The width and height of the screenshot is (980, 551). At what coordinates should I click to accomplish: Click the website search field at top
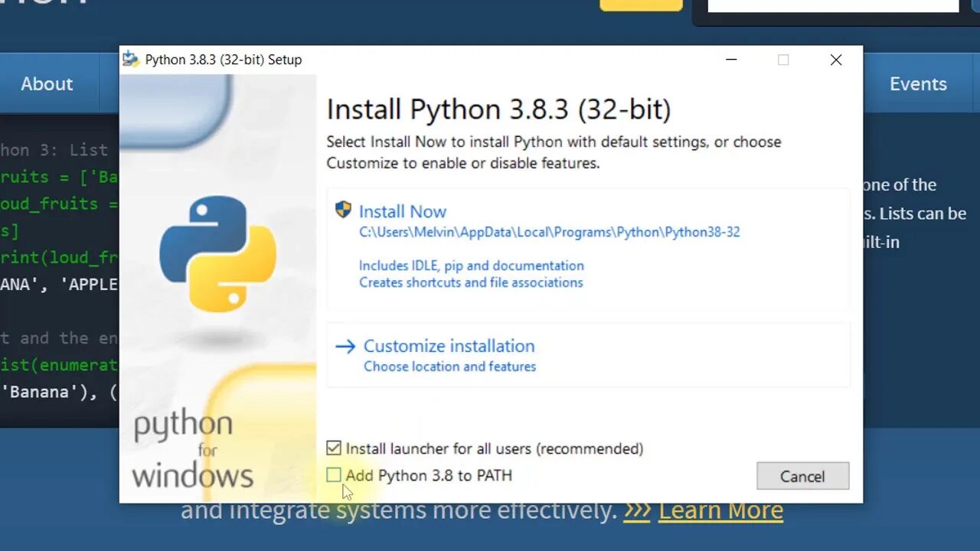click(x=833, y=6)
